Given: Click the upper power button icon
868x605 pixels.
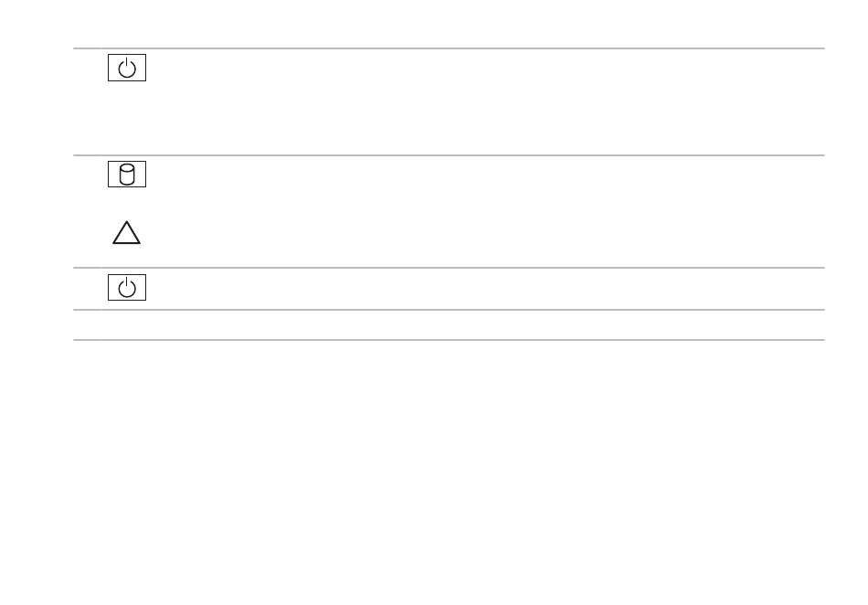Looking at the screenshot, I should [127, 68].
